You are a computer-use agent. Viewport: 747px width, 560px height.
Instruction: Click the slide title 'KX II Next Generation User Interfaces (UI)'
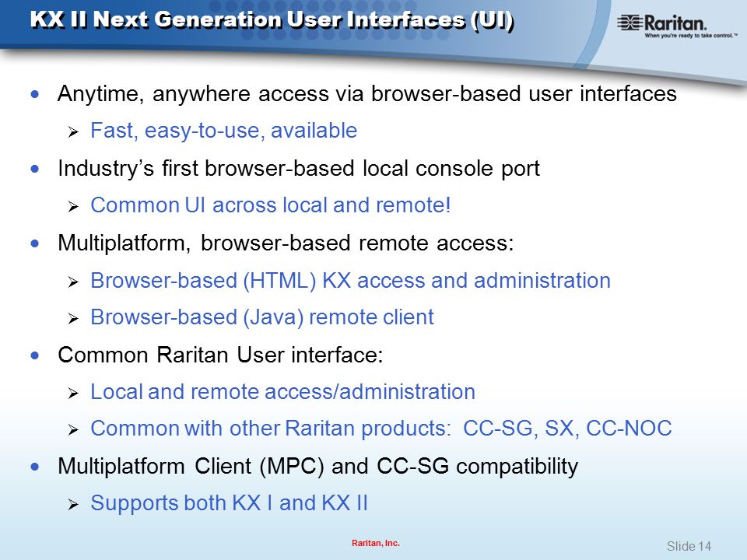(272, 20)
